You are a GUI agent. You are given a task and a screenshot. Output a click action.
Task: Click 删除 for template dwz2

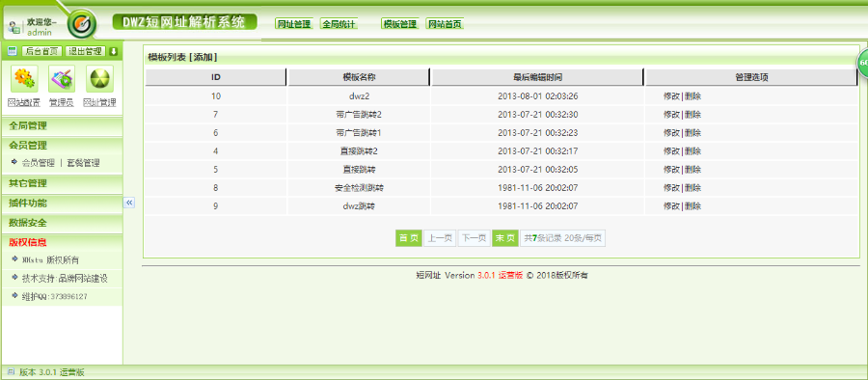(693, 95)
